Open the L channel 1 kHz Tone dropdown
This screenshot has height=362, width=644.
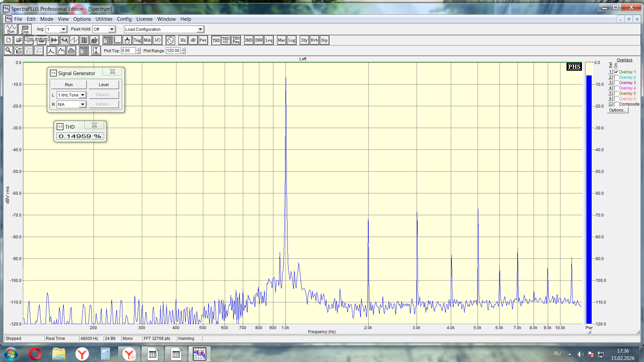click(x=83, y=95)
